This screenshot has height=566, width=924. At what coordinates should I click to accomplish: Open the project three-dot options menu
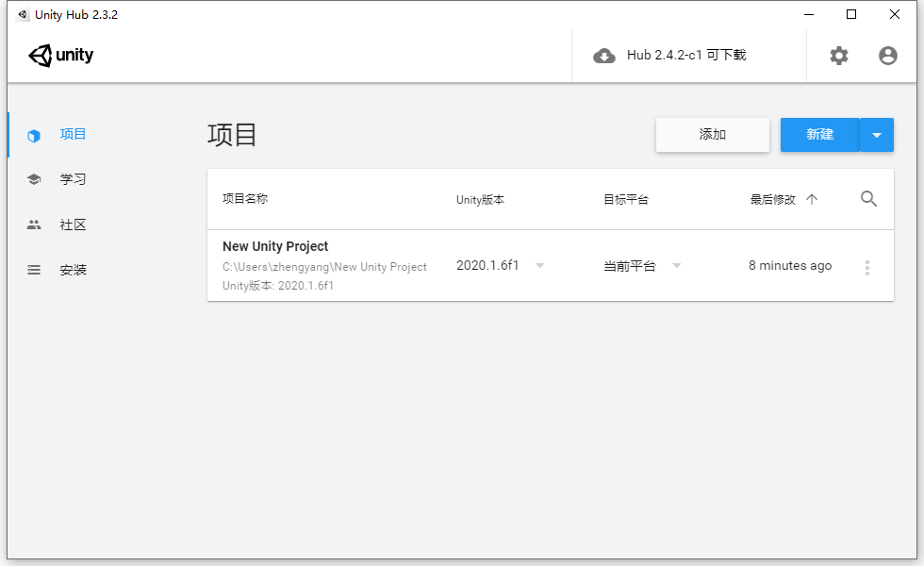click(x=866, y=268)
